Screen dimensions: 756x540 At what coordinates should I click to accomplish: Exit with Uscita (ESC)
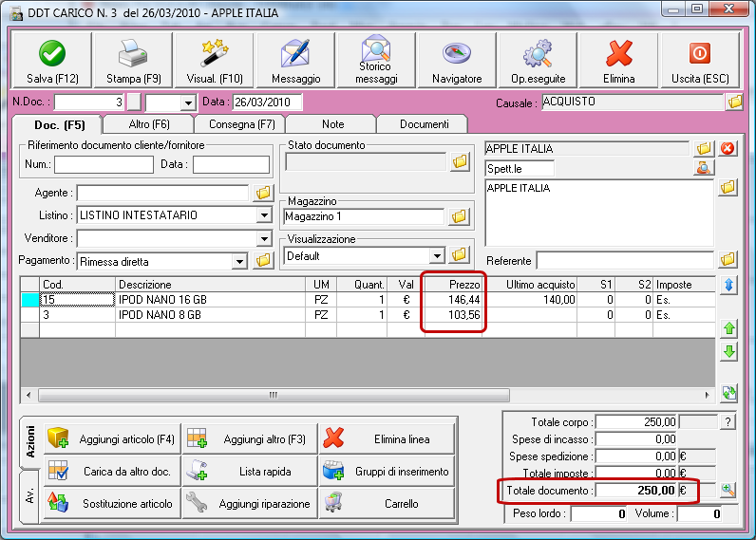tap(700, 60)
